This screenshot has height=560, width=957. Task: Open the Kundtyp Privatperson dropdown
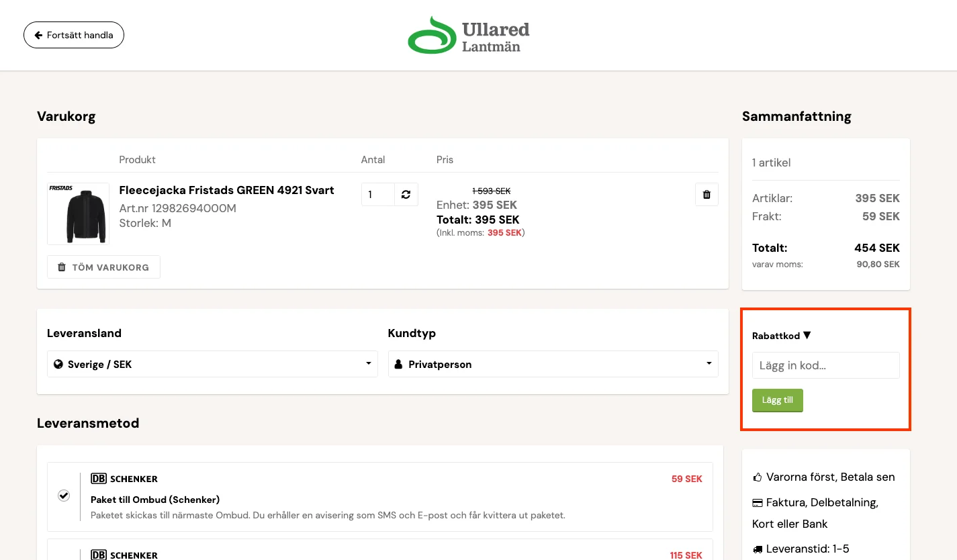pyautogui.click(x=553, y=364)
